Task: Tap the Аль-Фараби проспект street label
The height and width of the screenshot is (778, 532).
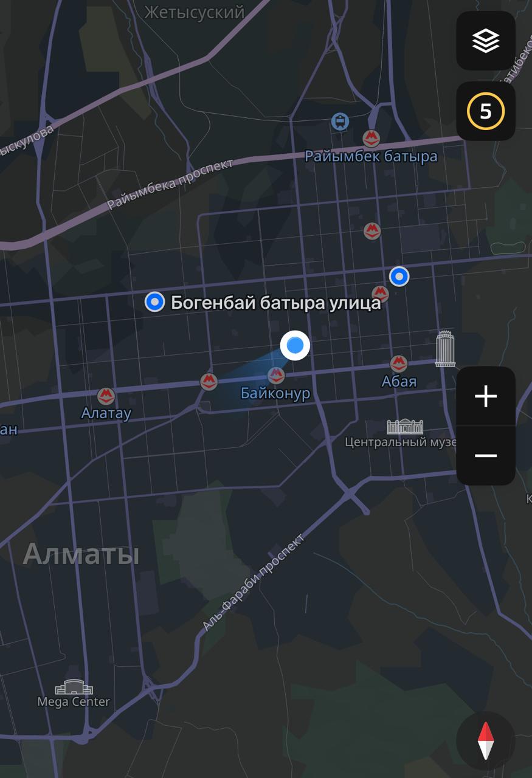Action: (253, 582)
